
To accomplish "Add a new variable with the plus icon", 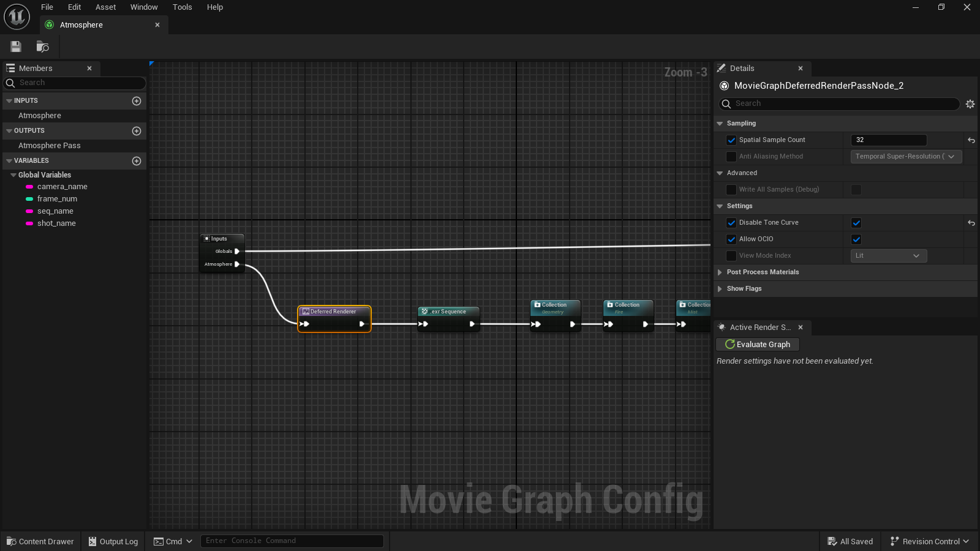I will pyautogui.click(x=137, y=161).
